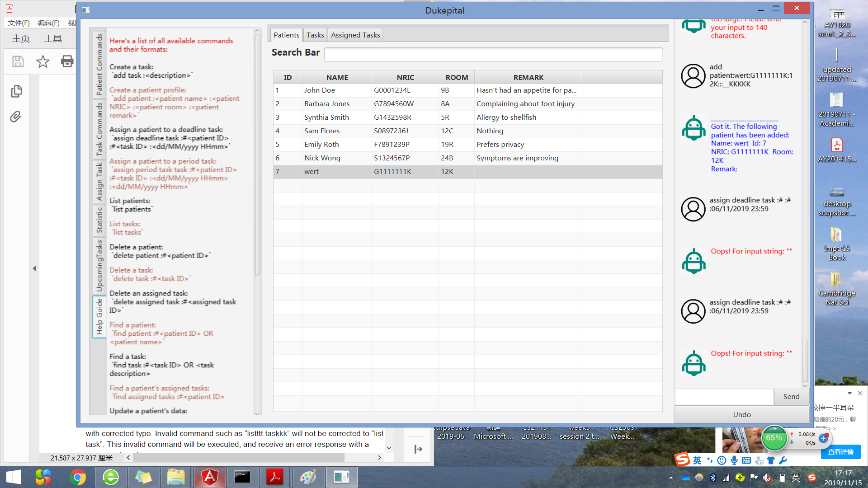Collapse the PDF side panel arrow

34,268
